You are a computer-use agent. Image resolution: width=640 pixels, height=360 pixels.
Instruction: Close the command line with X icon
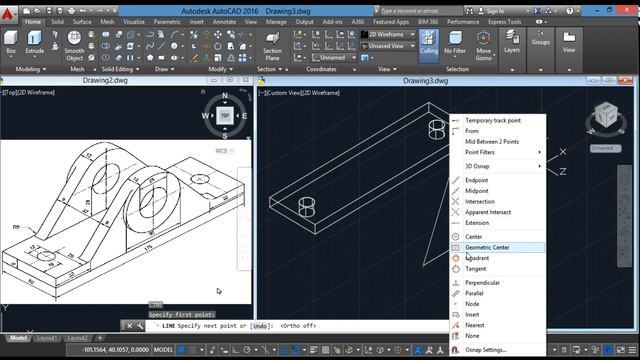click(x=129, y=326)
